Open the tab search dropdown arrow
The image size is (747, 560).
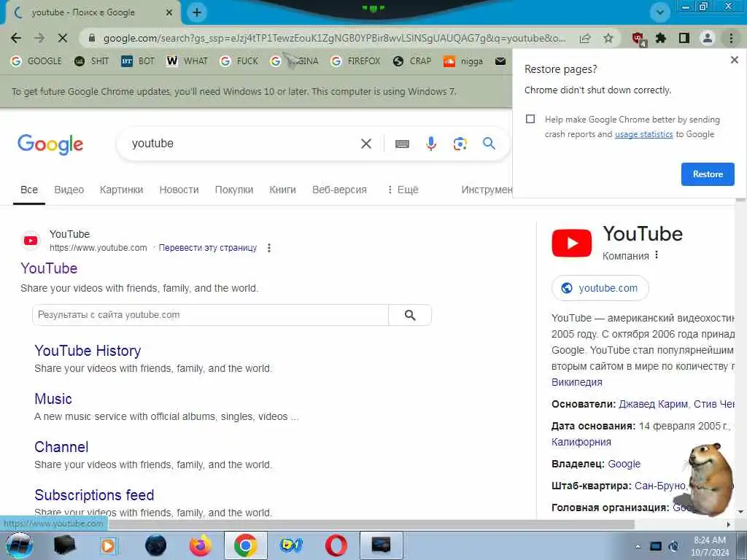tap(660, 12)
